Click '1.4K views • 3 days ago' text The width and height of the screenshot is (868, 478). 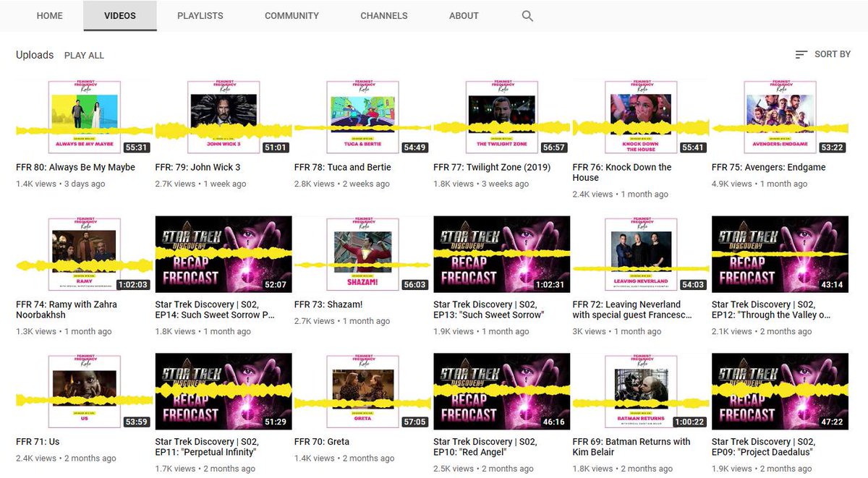point(61,184)
